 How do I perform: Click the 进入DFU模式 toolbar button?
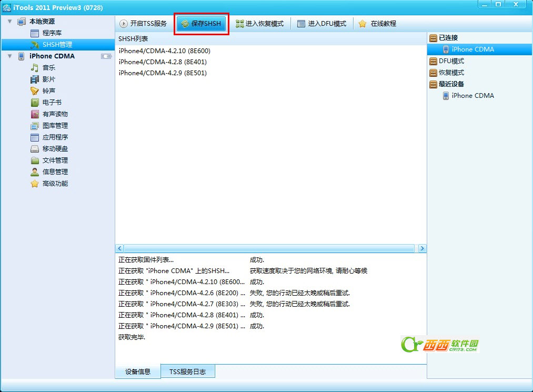pyautogui.click(x=321, y=24)
